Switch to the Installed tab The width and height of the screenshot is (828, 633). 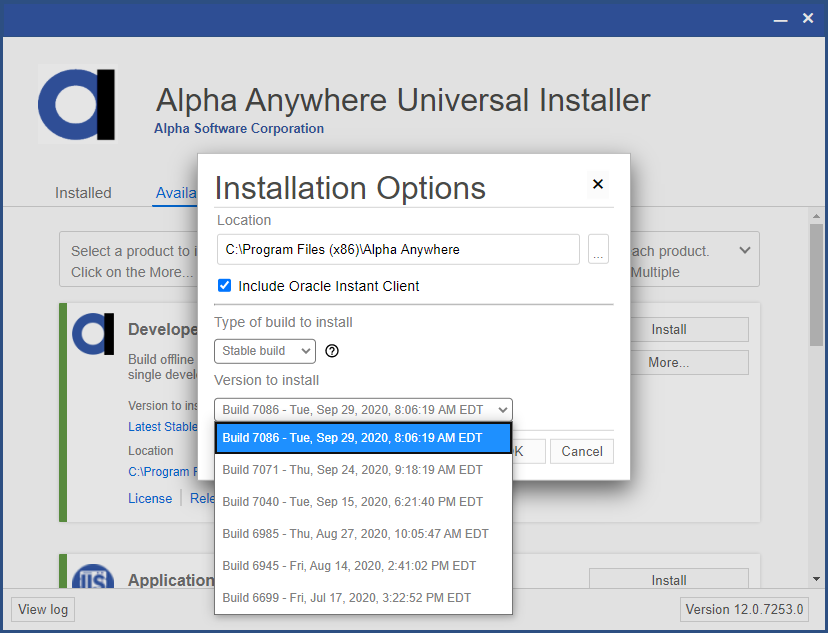(83, 193)
